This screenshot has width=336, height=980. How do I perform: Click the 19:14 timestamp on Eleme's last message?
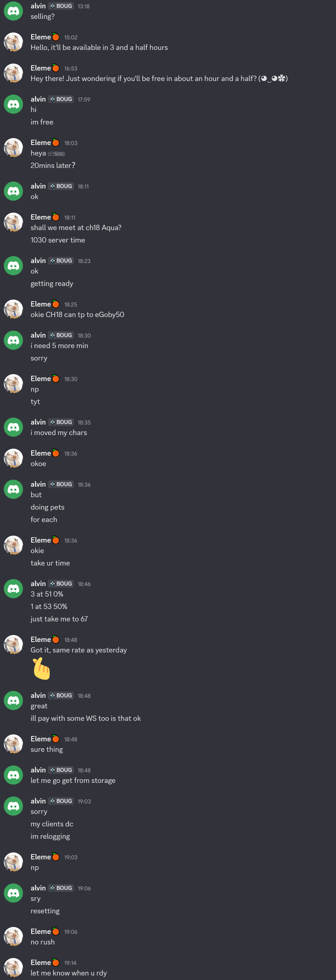[70, 963]
